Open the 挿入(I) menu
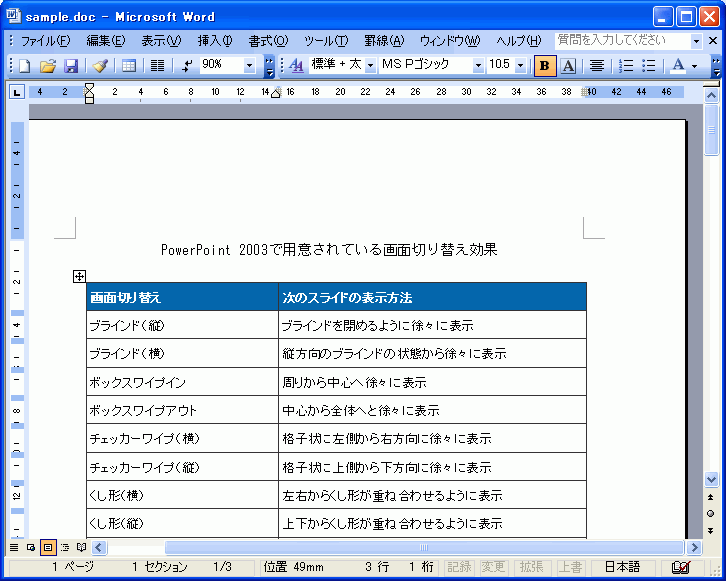Image resolution: width=726 pixels, height=581 pixels. pyautogui.click(x=215, y=41)
